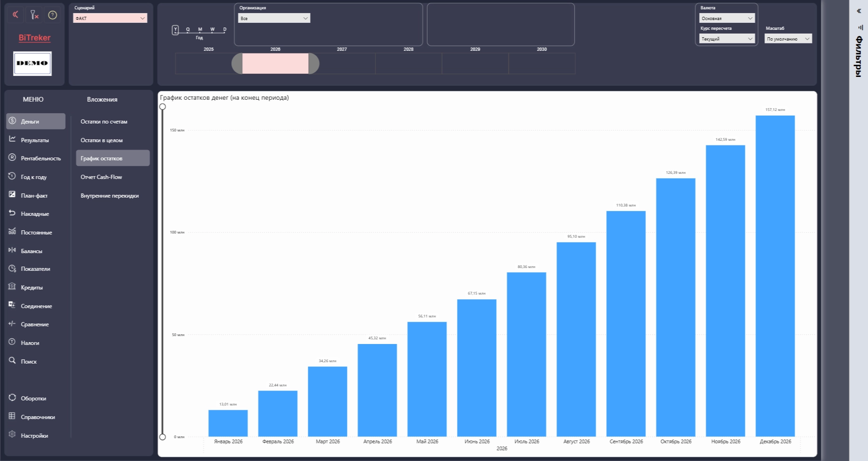Click the Поиск magnifier icon
This screenshot has width=868, height=461.
click(x=12, y=360)
